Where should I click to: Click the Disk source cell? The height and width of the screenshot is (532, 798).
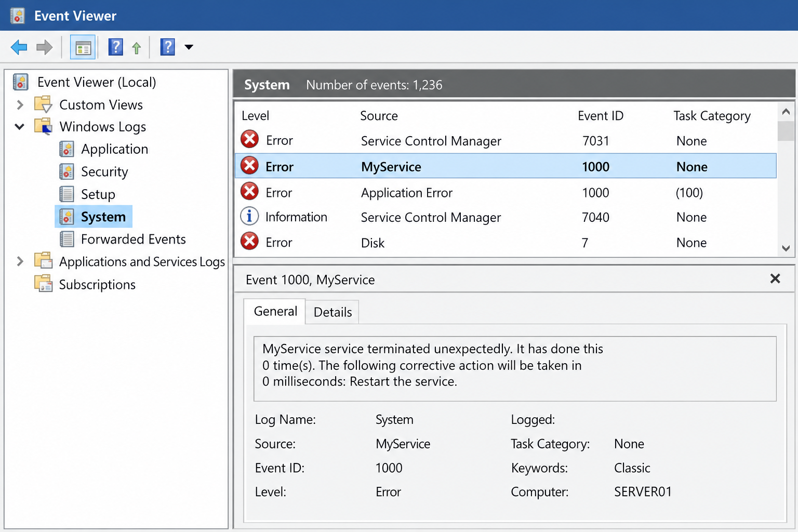[x=373, y=243]
